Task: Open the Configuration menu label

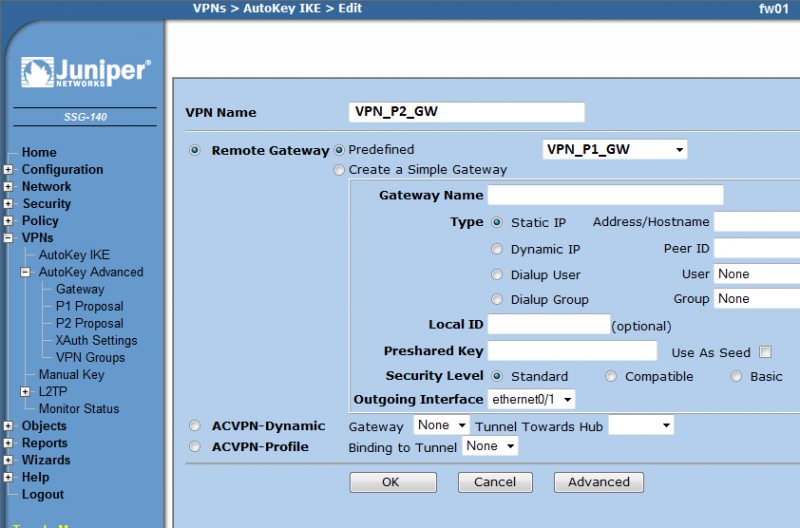Action: click(x=62, y=169)
